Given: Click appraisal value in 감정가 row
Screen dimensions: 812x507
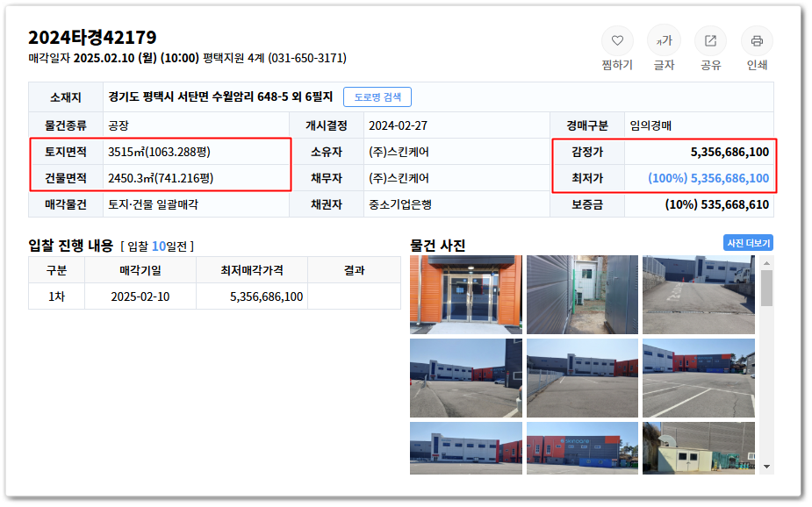Looking at the screenshot, I should click(729, 152).
